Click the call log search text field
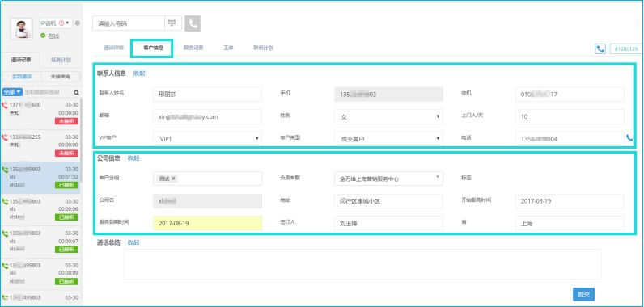This screenshot has width=644, height=307. 47,92
